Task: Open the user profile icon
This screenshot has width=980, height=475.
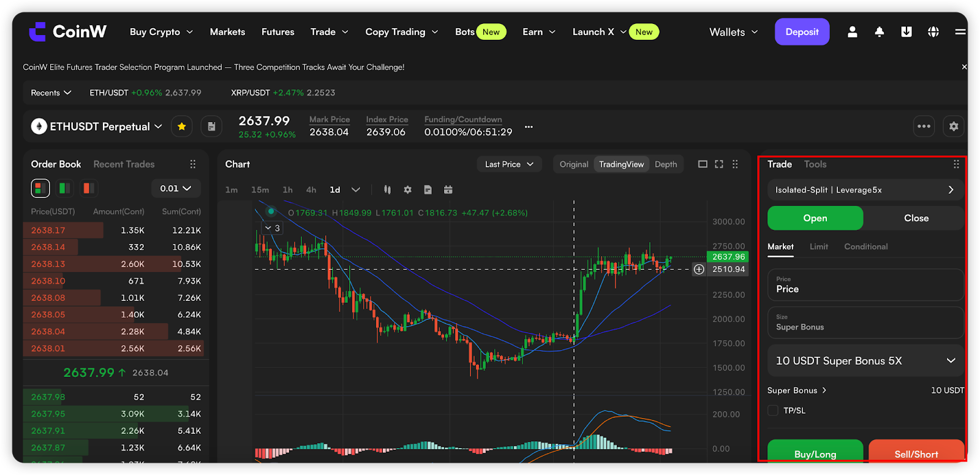Action: (x=852, y=32)
